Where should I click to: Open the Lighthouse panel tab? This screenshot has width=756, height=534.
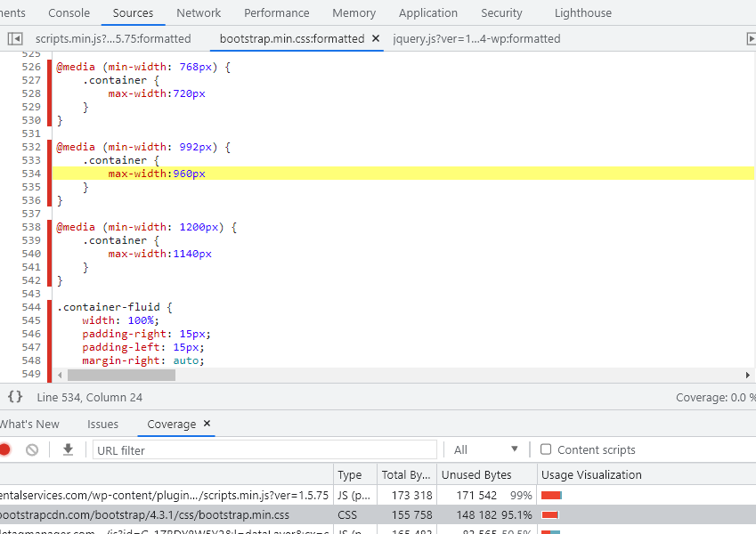582,13
